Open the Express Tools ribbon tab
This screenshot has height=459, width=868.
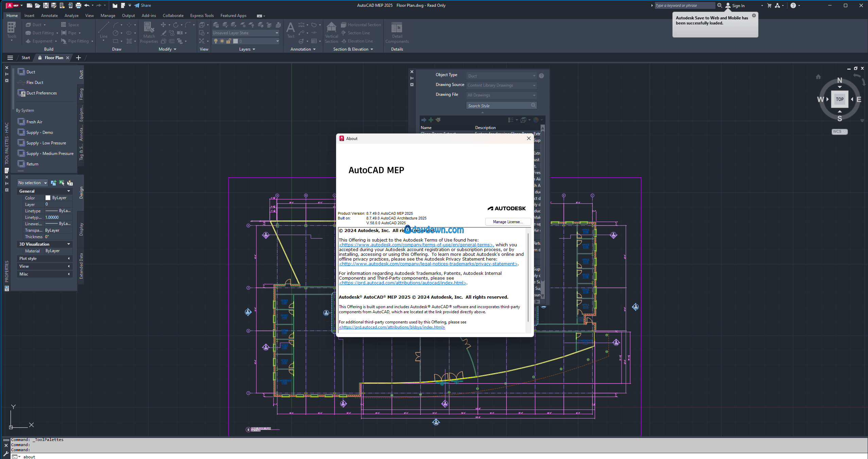coord(202,16)
